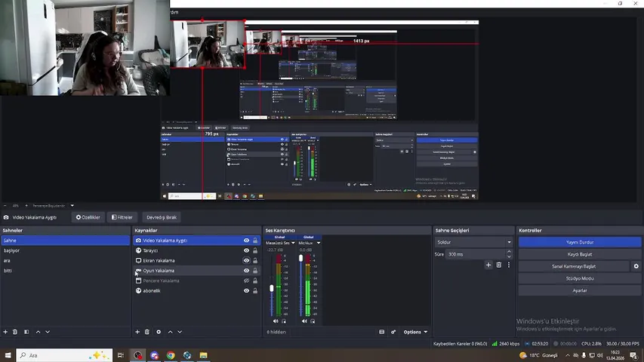Decrease transition Süre with down stepper
The width and height of the screenshot is (644, 362).
[509, 256]
